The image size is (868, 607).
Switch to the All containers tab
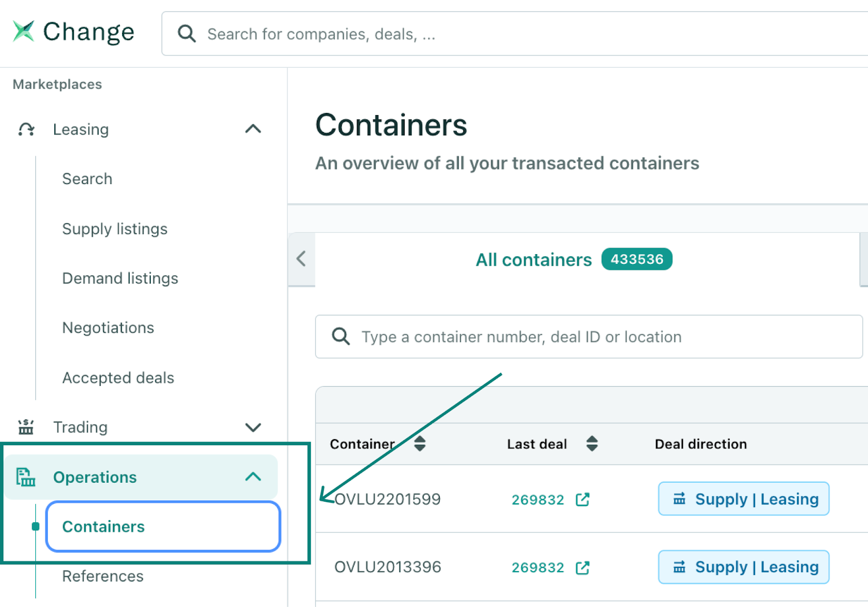click(x=533, y=260)
